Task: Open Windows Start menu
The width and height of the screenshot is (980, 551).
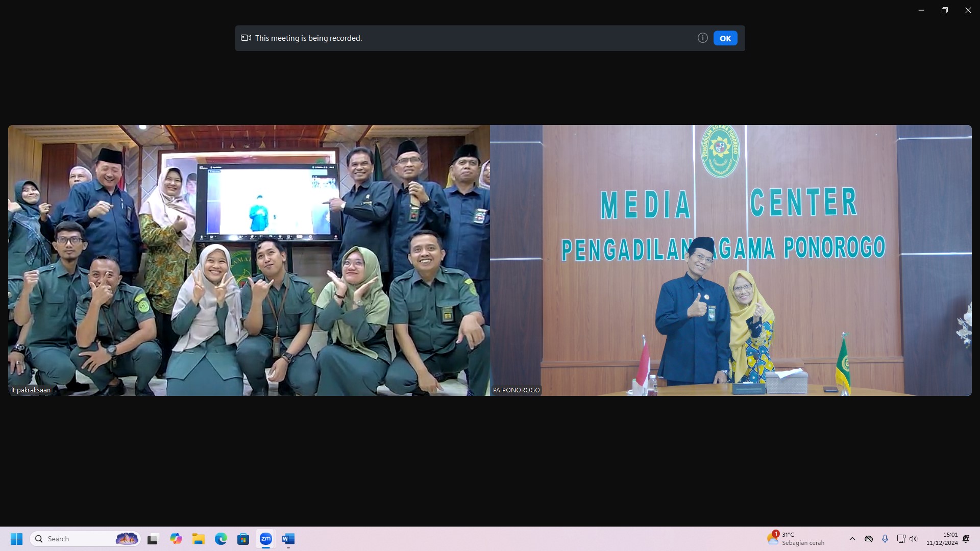Action: pos(16,539)
